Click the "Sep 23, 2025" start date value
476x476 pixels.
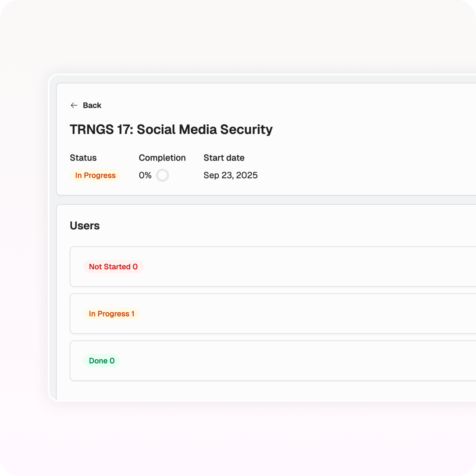coord(231,175)
